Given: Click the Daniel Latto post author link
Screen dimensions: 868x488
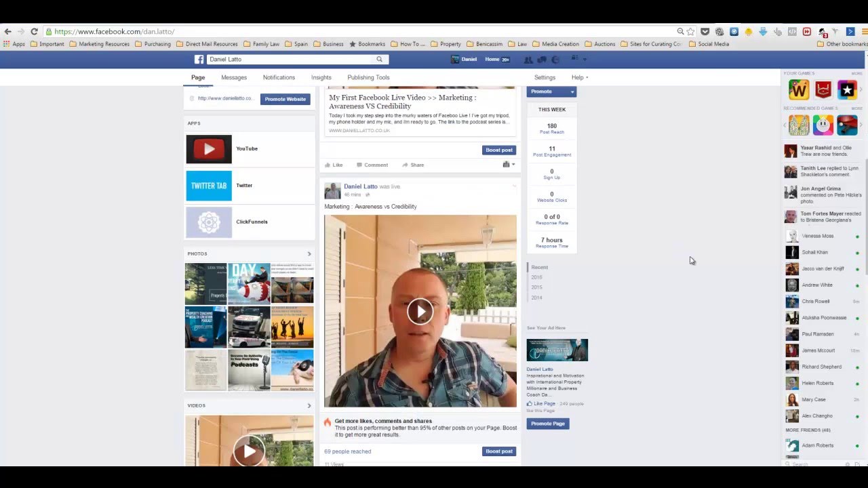Looking at the screenshot, I should point(360,186).
